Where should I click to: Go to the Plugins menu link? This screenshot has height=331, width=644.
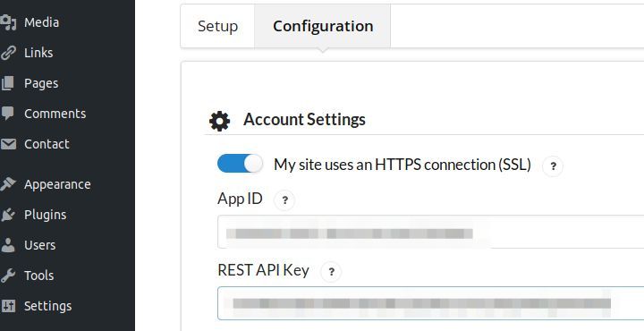pyautogui.click(x=46, y=215)
